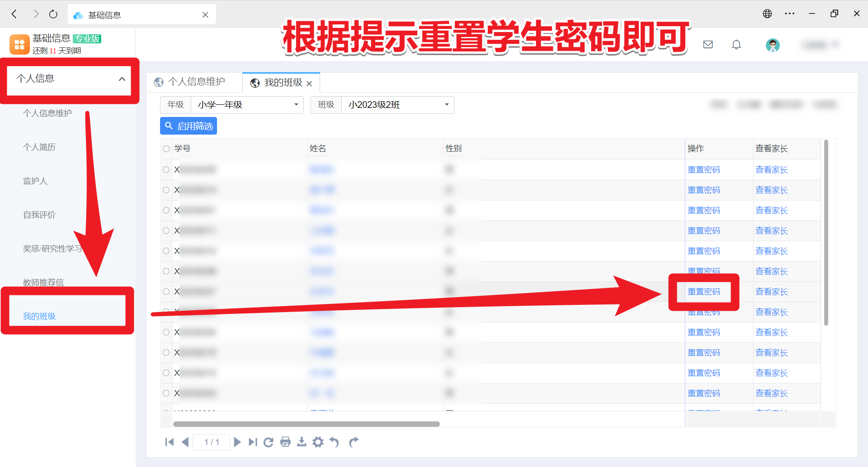Image resolution: width=868 pixels, height=467 pixels.
Task: Click 查看家长 link in the first row
Action: point(771,170)
